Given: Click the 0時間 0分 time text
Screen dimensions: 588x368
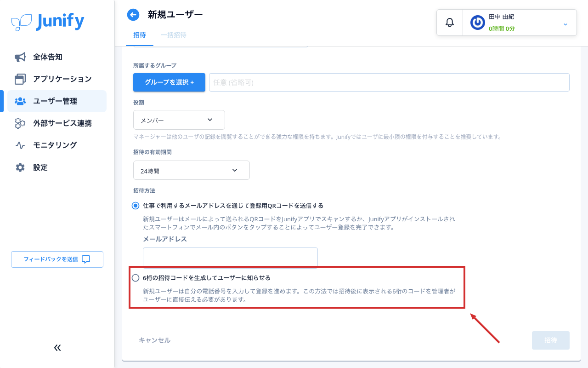Looking at the screenshot, I should (502, 29).
